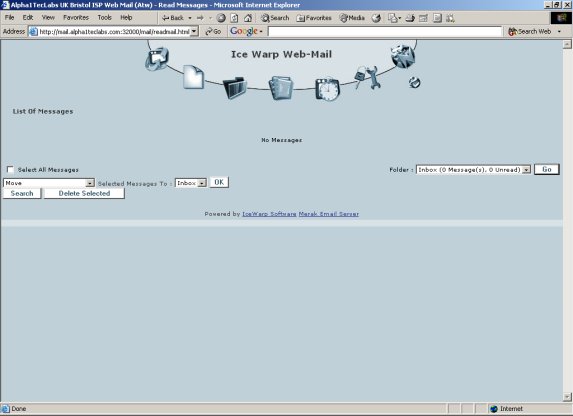573x416 pixels.
Task: Open the Move action dropdown
Action: pyautogui.click(x=49, y=183)
